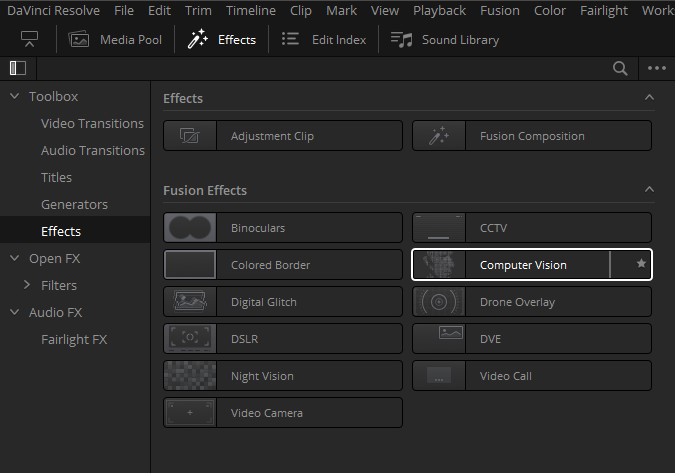Click the search magnifier icon
The image size is (675, 473).
[621, 68]
